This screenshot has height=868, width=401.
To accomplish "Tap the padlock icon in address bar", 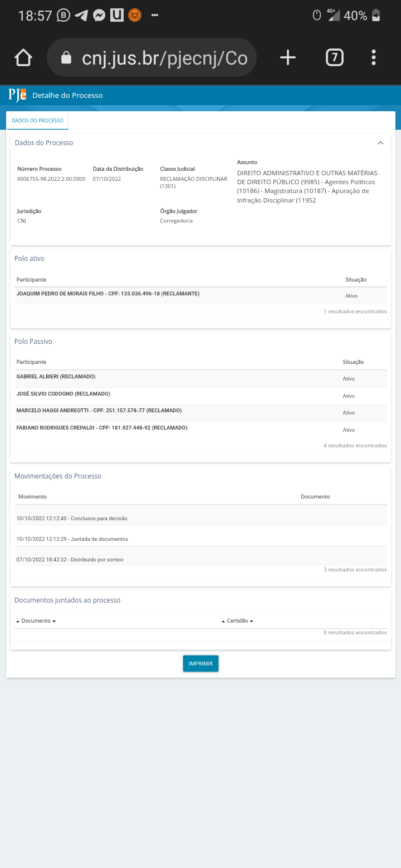I will [66, 58].
